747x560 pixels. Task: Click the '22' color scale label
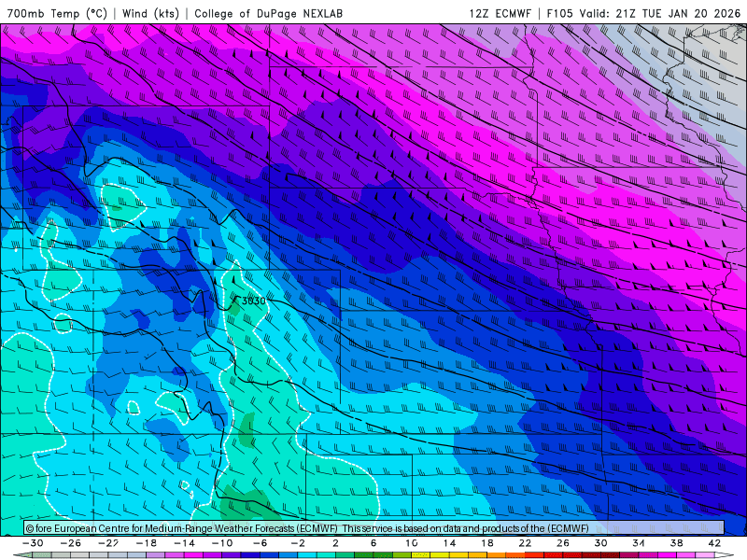tap(525, 543)
